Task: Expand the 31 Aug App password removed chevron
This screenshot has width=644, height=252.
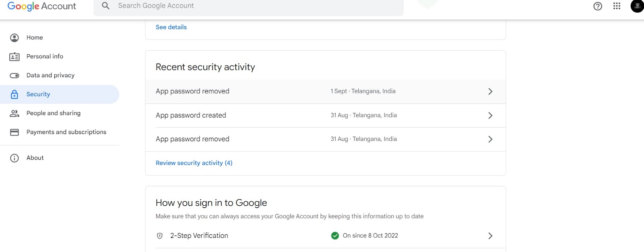Action: [490, 139]
